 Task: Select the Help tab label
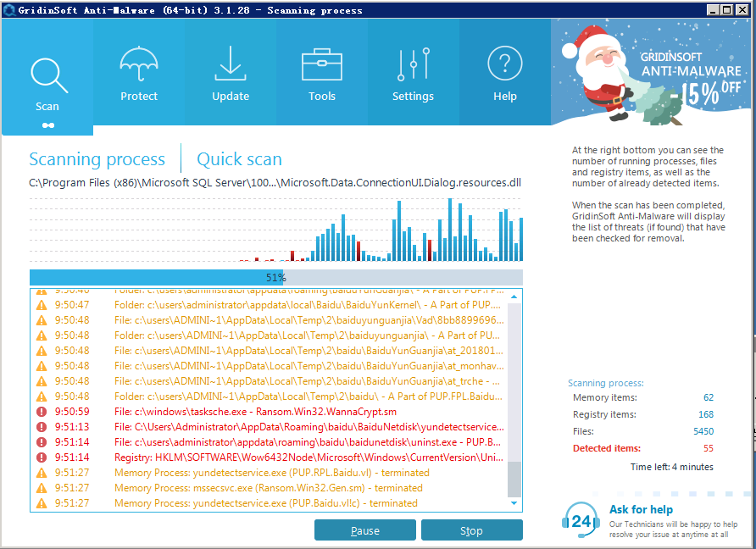[x=505, y=97]
